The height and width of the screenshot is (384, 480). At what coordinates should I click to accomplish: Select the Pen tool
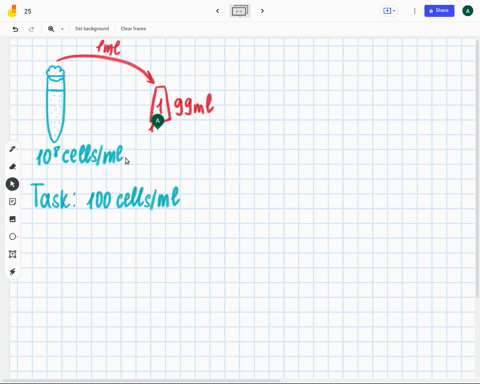pyautogui.click(x=12, y=149)
